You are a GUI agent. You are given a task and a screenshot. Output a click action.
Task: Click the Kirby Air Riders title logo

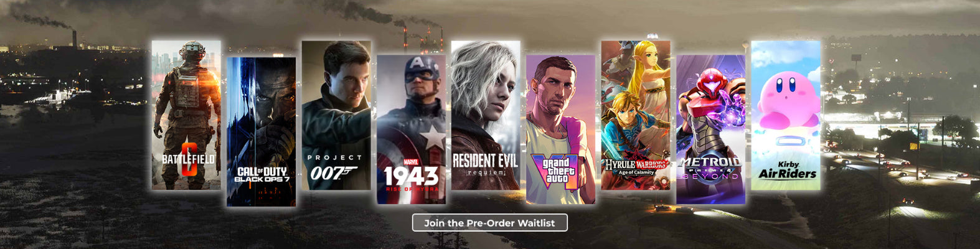pos(787,171)
